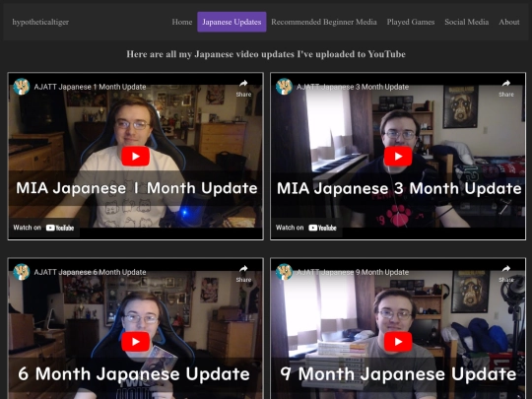Click the '6 Month Japanese Update' thumbnail caption
Screen dimensions: 532x399
click(x=134, y=374)
